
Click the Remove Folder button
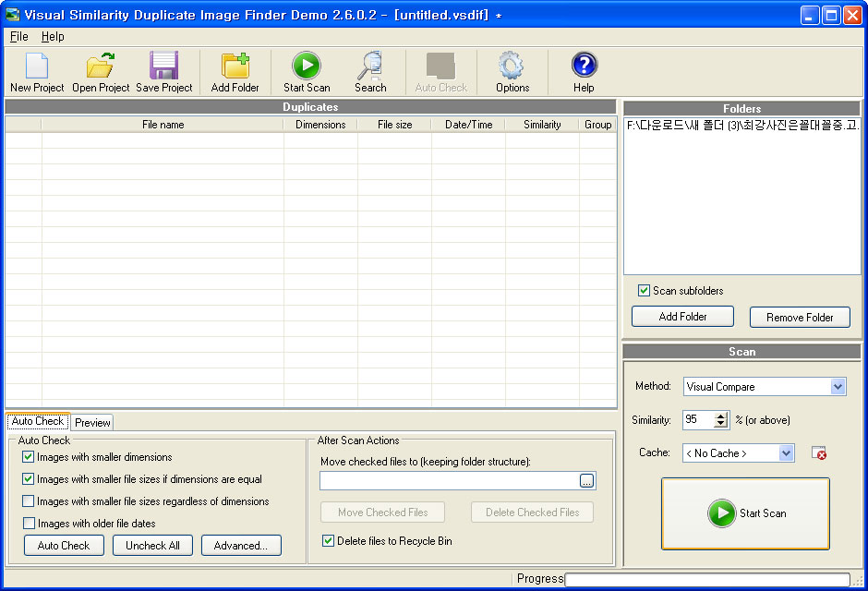[800, 317]
